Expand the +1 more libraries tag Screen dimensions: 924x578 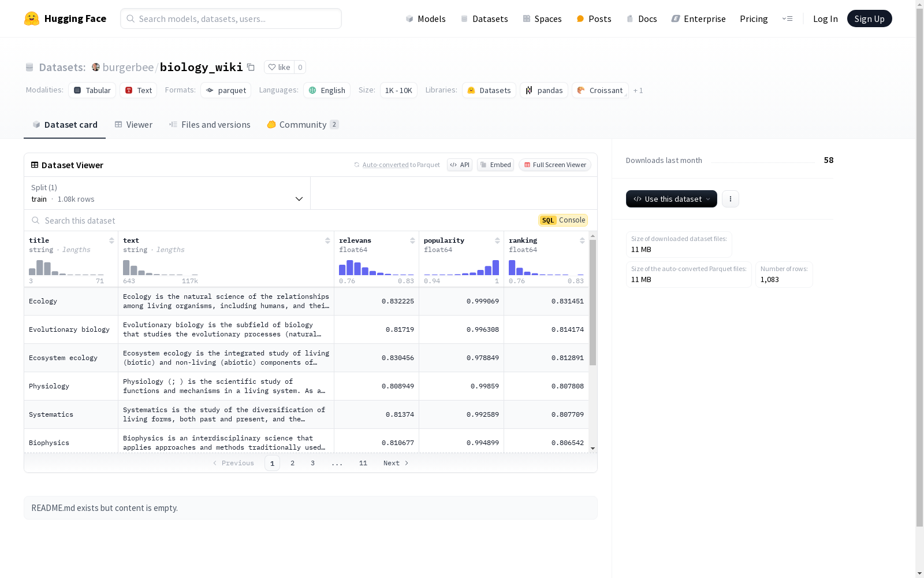point(638,90)
